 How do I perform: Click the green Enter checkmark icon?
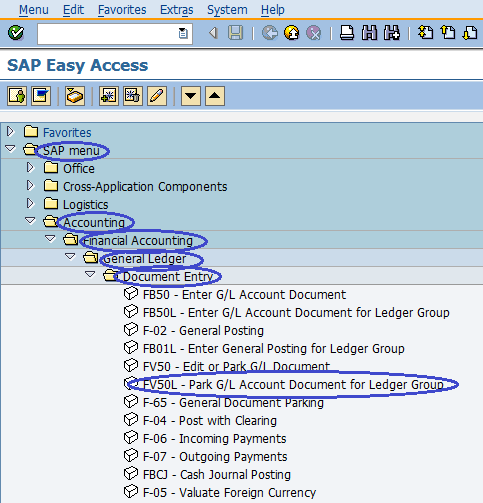16,33
